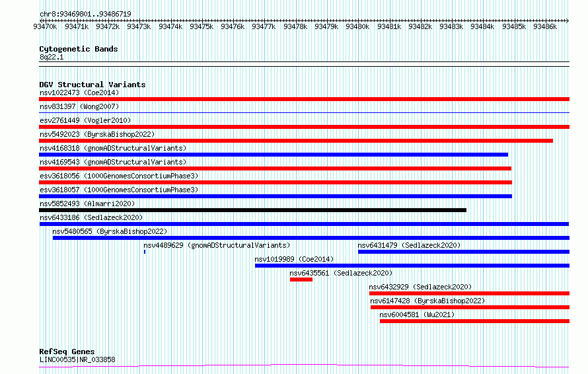Click the 93475k ruler tick label
Screen dimensions: 588x374
click(x=202, y=26)
